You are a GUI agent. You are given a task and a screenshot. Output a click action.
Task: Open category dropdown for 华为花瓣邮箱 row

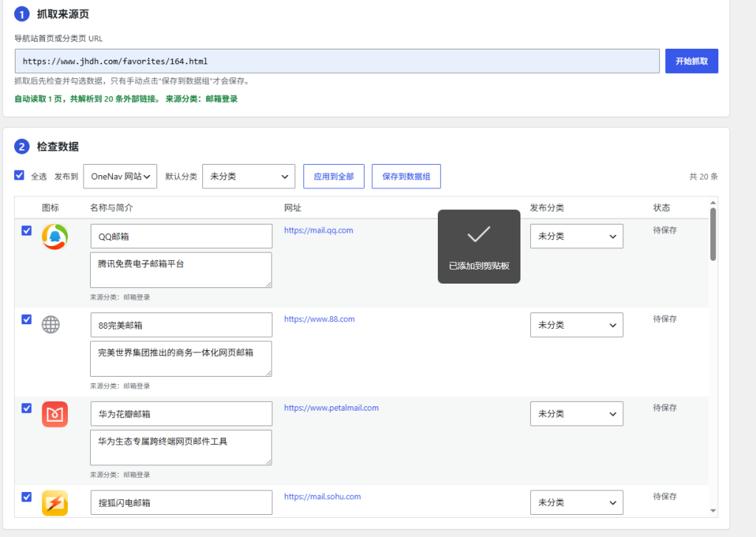(577, 414)
